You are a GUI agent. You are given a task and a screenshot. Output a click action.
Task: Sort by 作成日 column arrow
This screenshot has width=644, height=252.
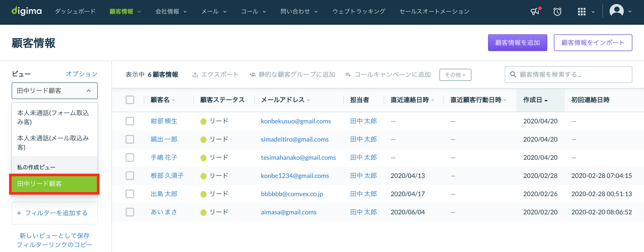point(546,100)
